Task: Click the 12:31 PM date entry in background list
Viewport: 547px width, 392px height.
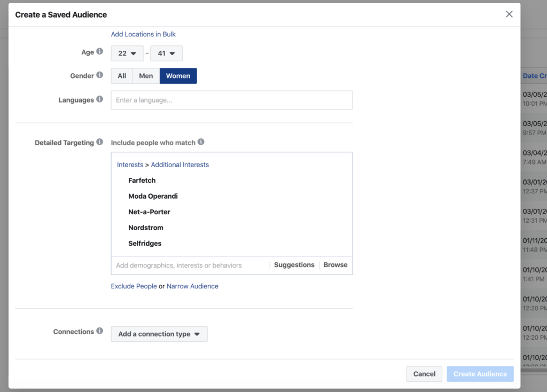Action: (x=535, y=216)
